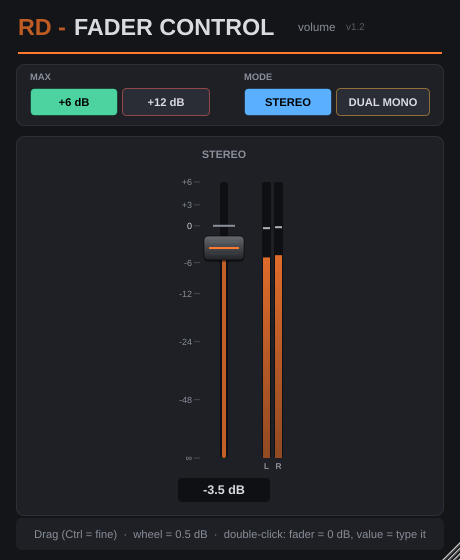
Task: Click the +6 scale label
Action: tap(187, 182)
